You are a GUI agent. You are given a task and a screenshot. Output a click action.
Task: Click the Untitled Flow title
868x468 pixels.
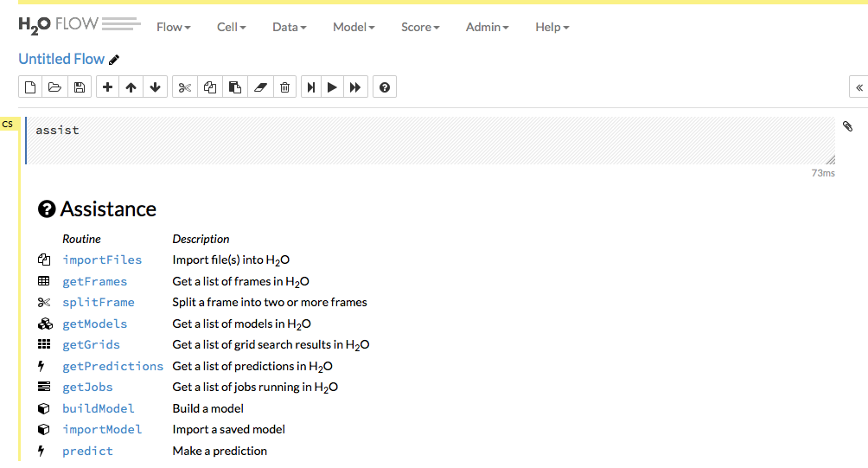(x=61, y=59)
